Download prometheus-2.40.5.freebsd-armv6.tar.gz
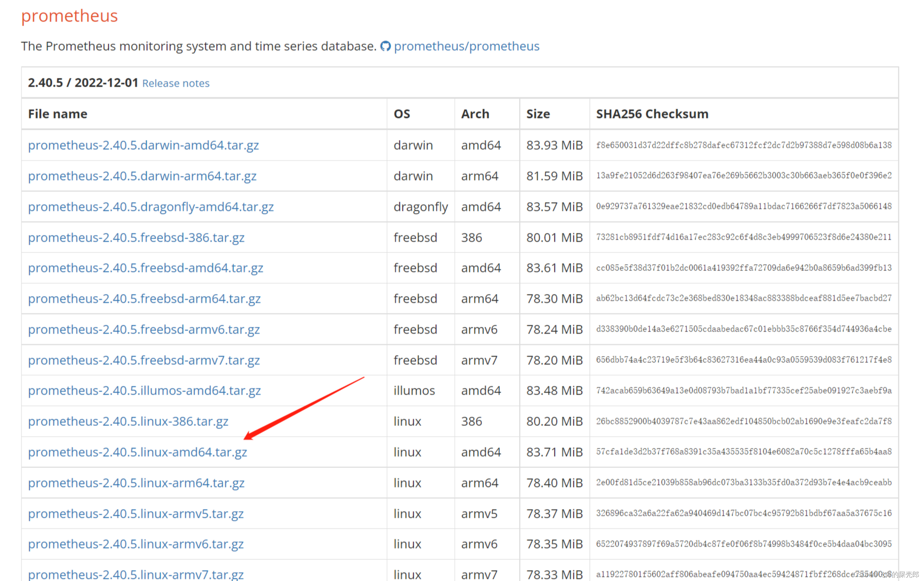924x581 pixels. pos(143,329)
